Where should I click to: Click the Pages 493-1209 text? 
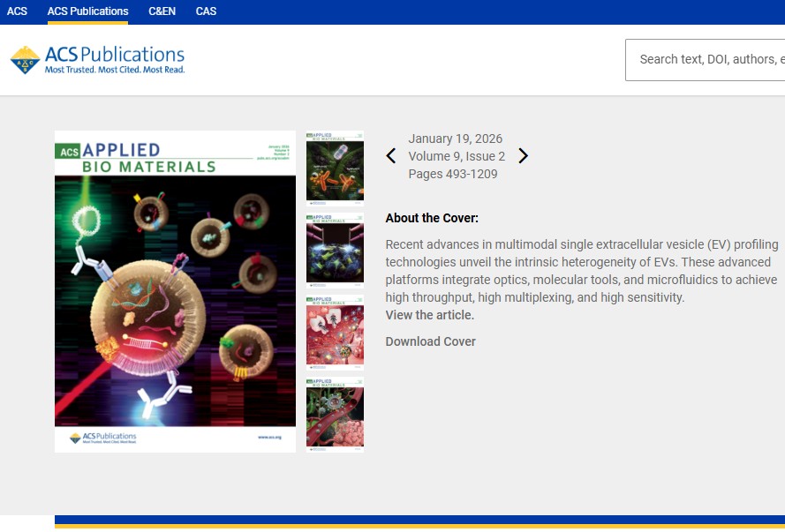[x=453, y=174]
